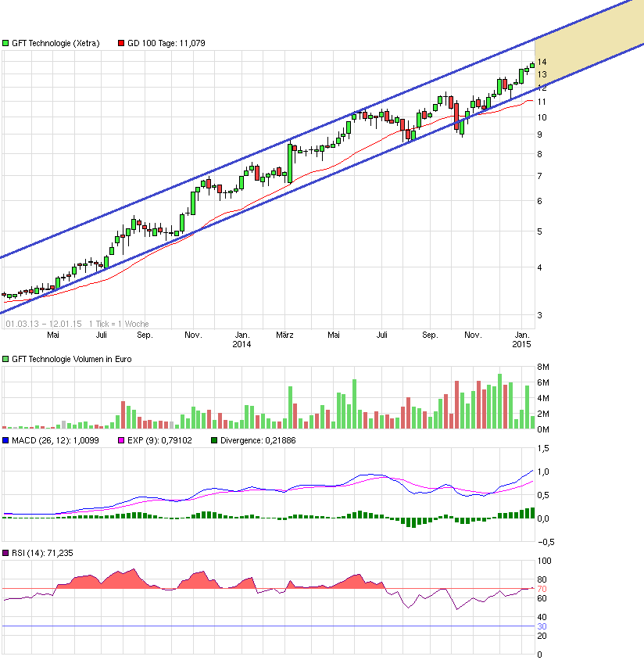This screenshot has width=644, height=660.
Task: Select the green Volumen in Euro legend marker
Action: [x=6, y=359]
